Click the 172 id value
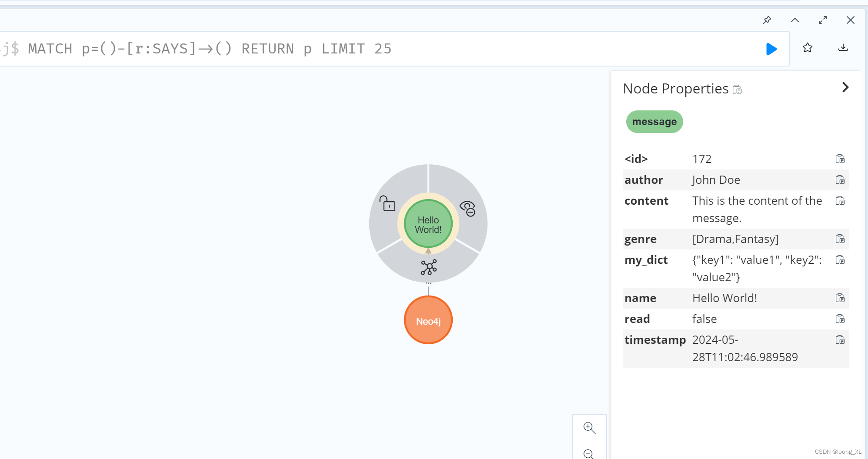 pyautogui.click(x=702, y=159)
